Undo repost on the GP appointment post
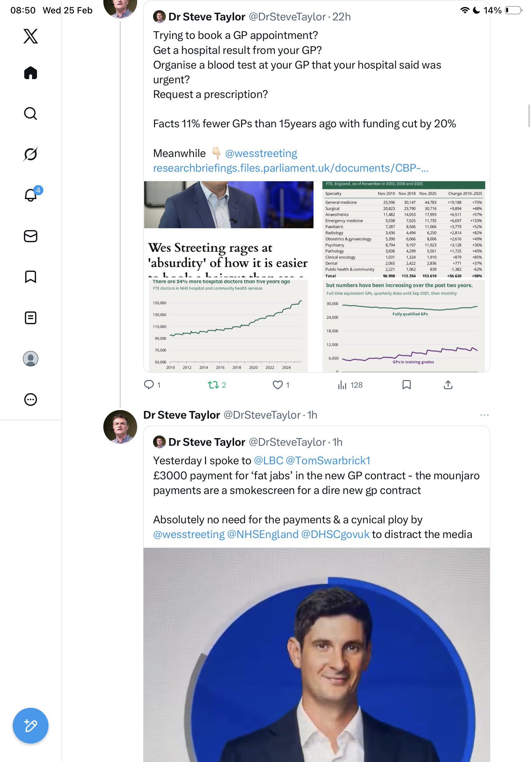This screenshot has height=762, width=532. tap(213, 385)
